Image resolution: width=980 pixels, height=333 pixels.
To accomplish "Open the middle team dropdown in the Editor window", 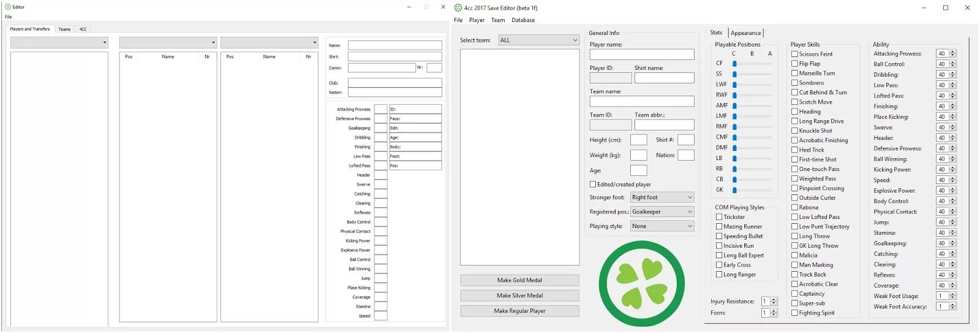I will pos(168,42).
